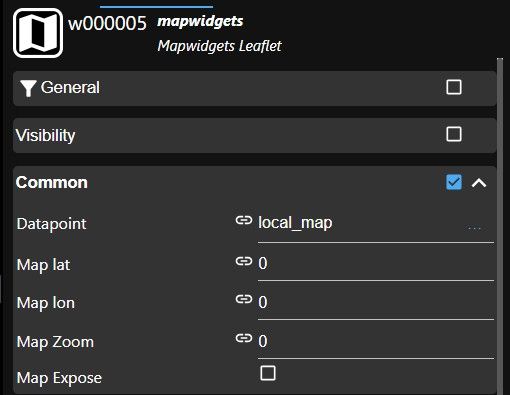Viewport: 510px width, 395px height.
Task: Open the Datapoint three-dots selector
Action: [474, 228]
